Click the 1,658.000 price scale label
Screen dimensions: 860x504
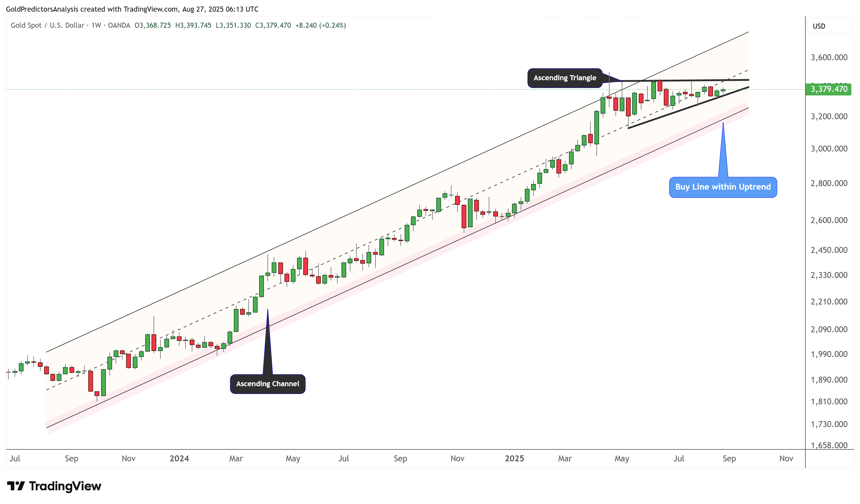(829, 445)
